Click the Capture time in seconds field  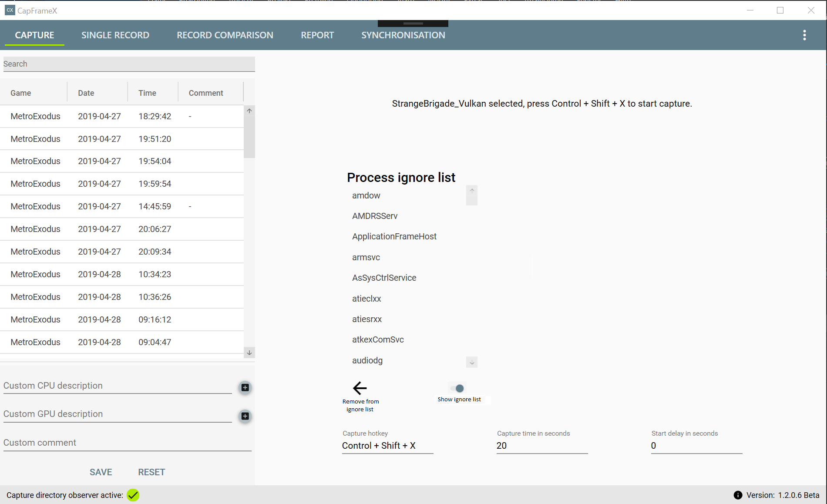pos(542,446)
